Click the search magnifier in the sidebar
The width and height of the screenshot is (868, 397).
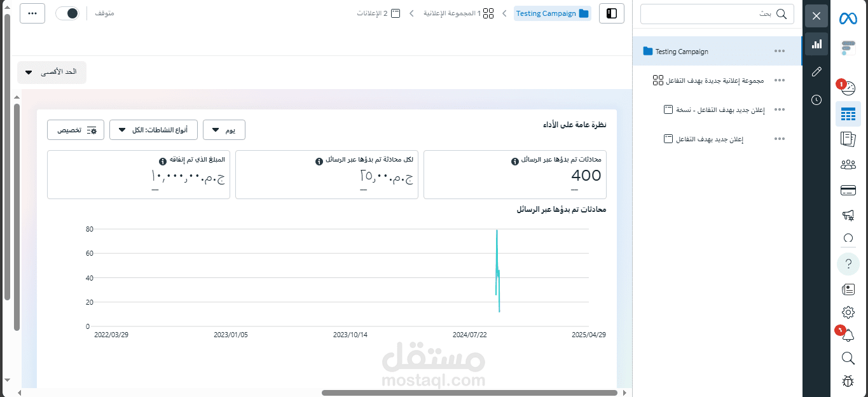848,358
